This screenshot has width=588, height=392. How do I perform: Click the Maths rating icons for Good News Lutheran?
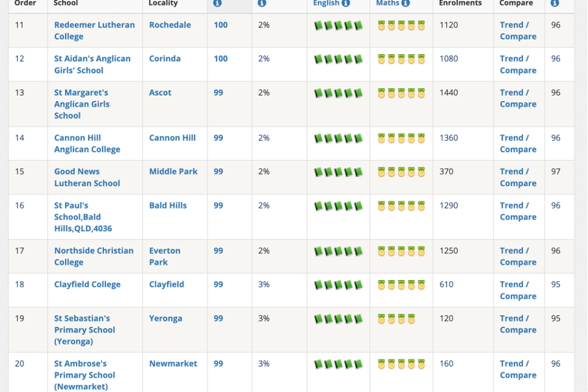401,173
